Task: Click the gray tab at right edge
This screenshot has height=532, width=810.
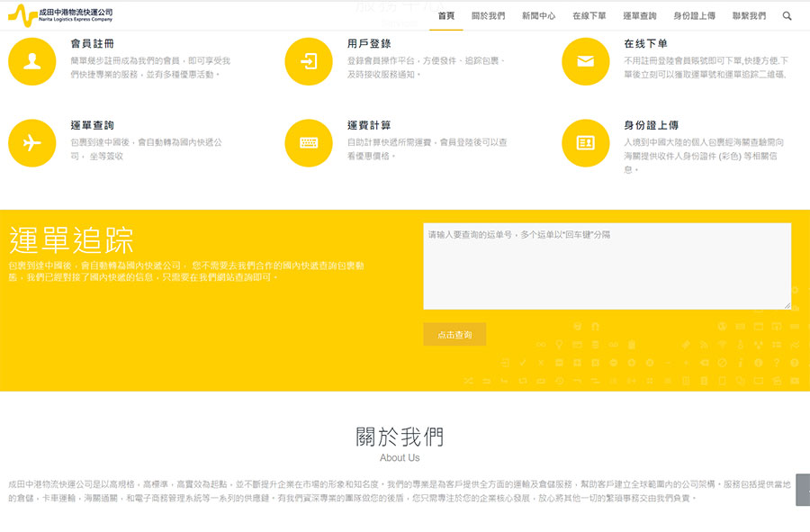Action: coord(804,490)
